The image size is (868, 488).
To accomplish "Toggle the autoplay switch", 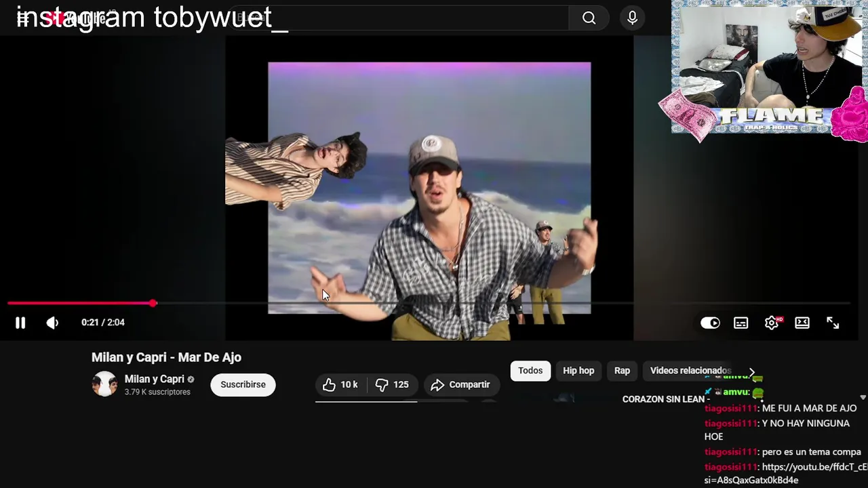I will (710, 323).
